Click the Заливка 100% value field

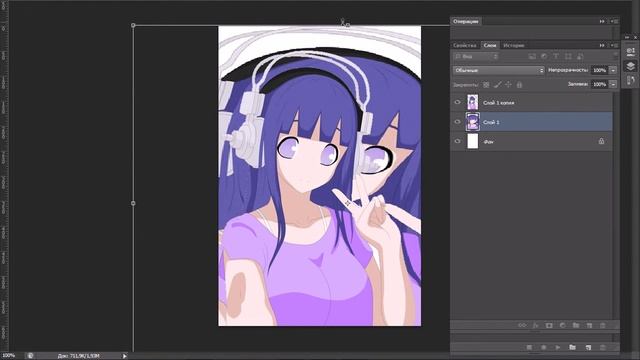tap(599, 84)
